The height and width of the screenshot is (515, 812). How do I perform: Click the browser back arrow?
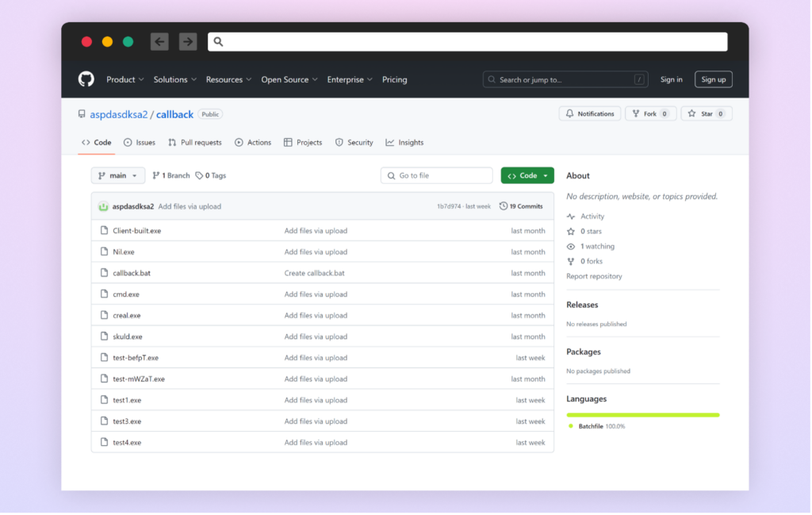click(159, 41)
